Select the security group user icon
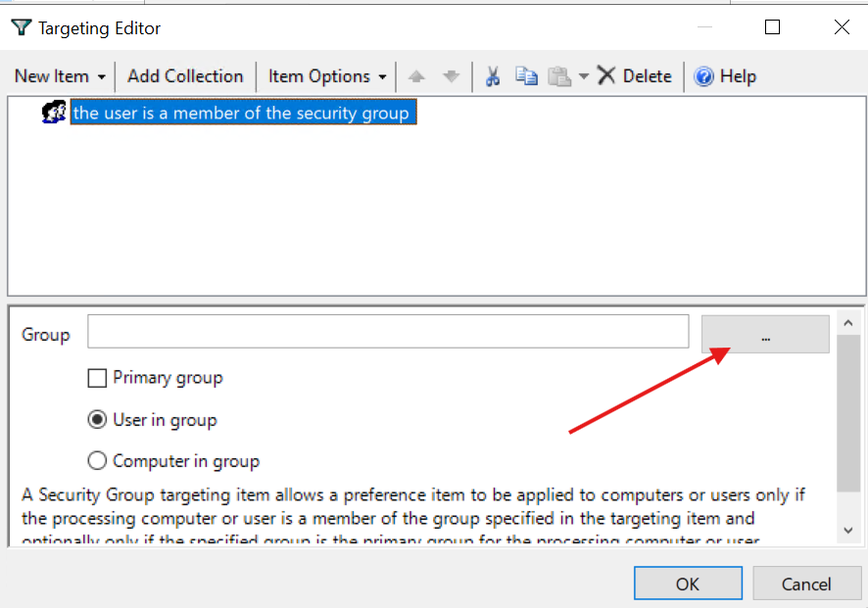 pos(54,114)
